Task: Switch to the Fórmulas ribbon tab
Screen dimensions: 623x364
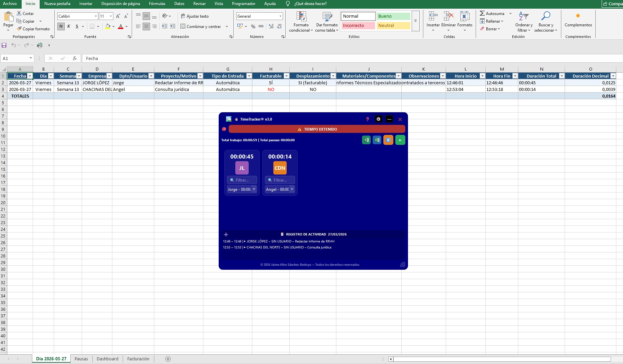Action: point(157,4)
